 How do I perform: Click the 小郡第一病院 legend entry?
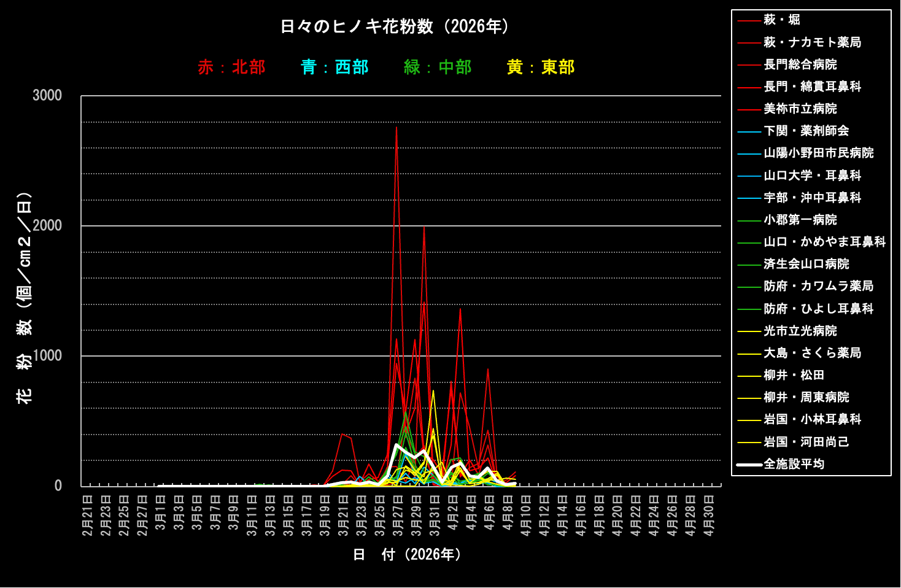click(x=800, y=220)
